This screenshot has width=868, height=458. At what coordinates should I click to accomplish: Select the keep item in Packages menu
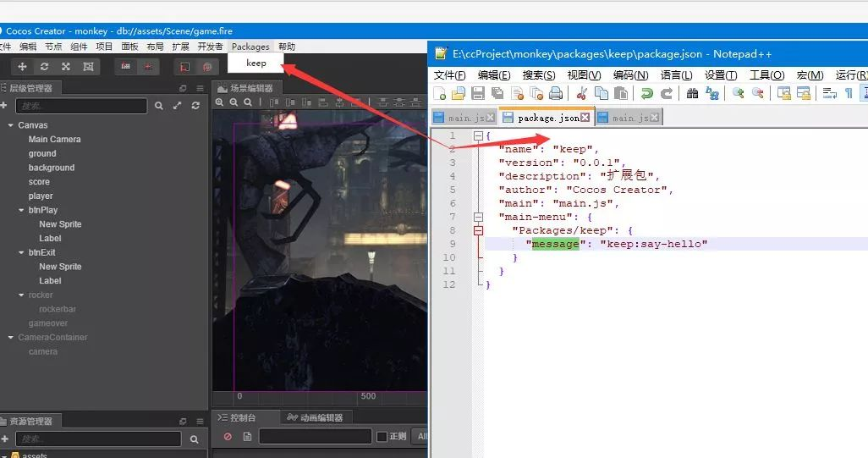point(255,63)
